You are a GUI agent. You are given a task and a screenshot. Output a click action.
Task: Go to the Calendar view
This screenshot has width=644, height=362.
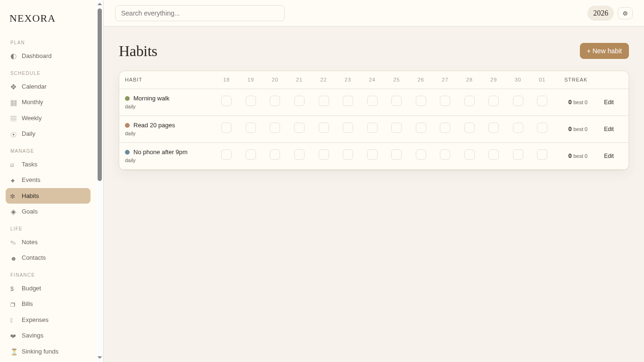pyautogui.click(x=48, y=87)
